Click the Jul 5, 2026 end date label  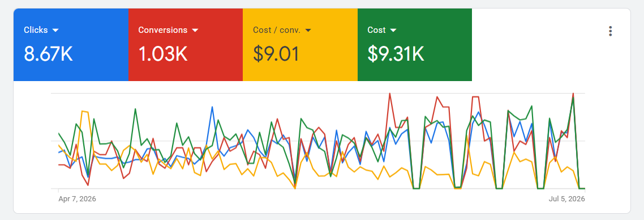click(567, 199)
